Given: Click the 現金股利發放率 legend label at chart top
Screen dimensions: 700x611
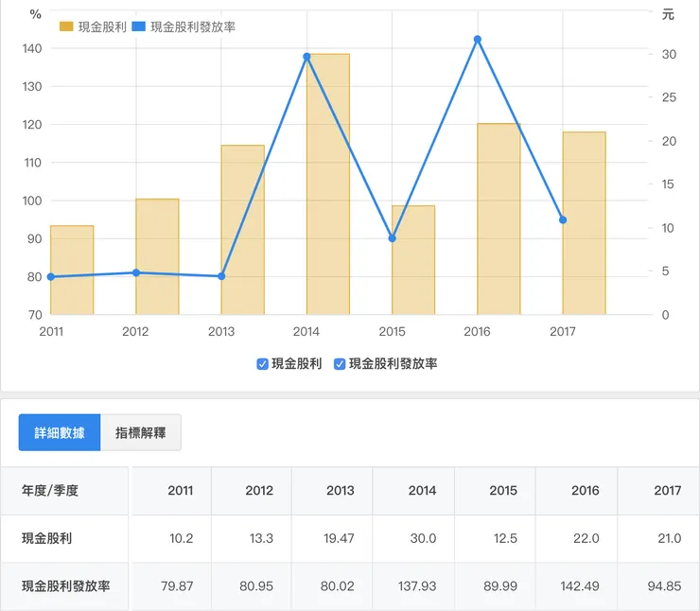Looking at the screenshot, I should [193, 26].
